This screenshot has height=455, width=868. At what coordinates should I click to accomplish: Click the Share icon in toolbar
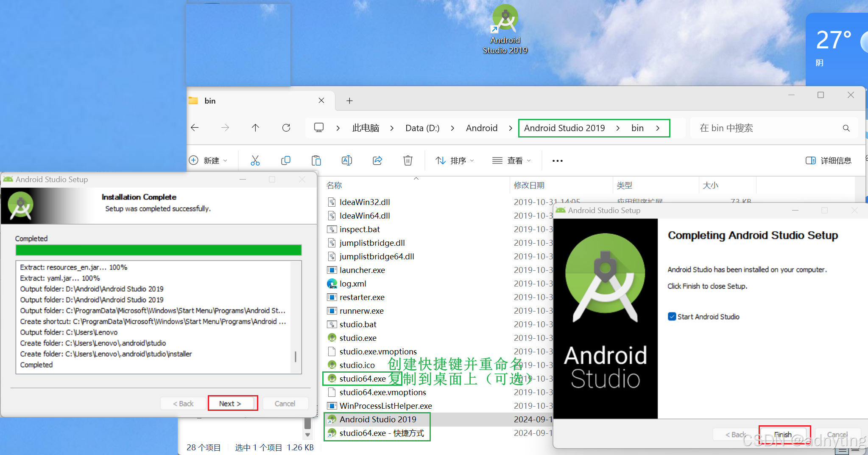tap(377, 160)
